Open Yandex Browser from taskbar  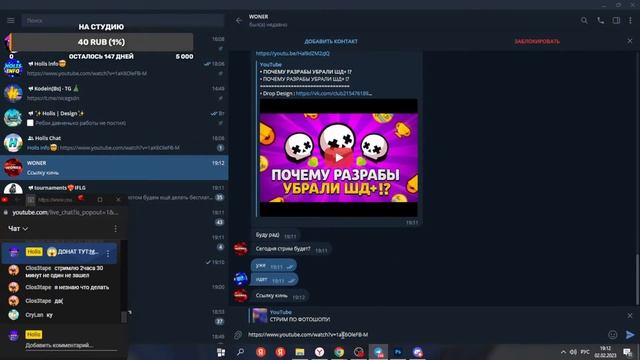(x=320, y=352)
